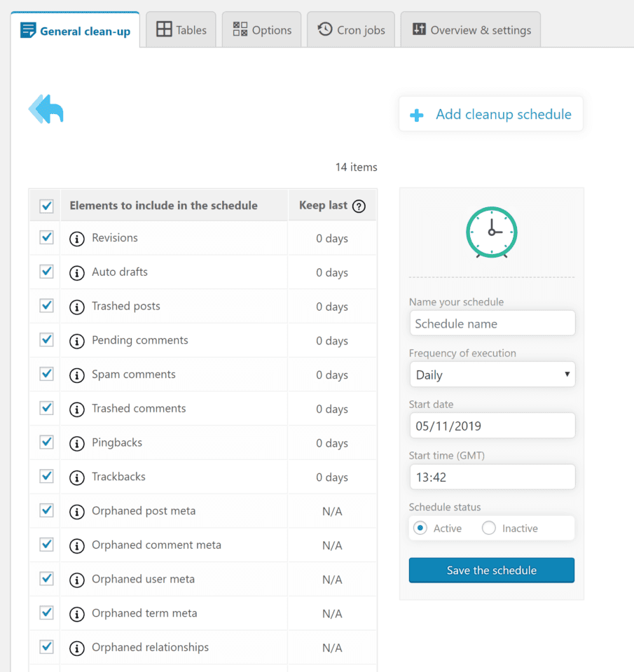
Task: Click the help icon beside Keep last
Action: pos(359,206)
